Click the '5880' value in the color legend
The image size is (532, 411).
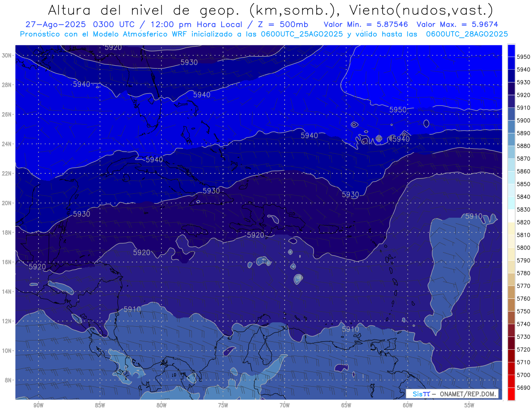point(524,146)
